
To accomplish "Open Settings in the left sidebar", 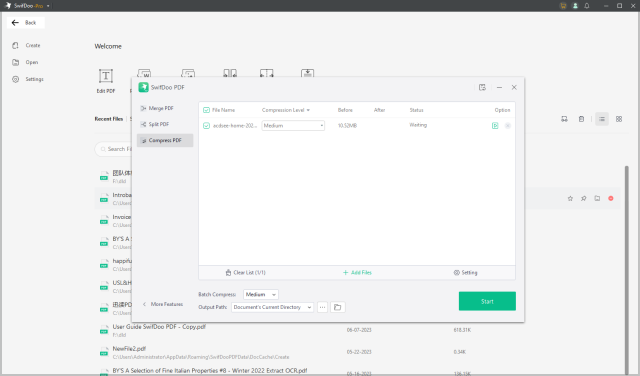I will pos(28,79).
